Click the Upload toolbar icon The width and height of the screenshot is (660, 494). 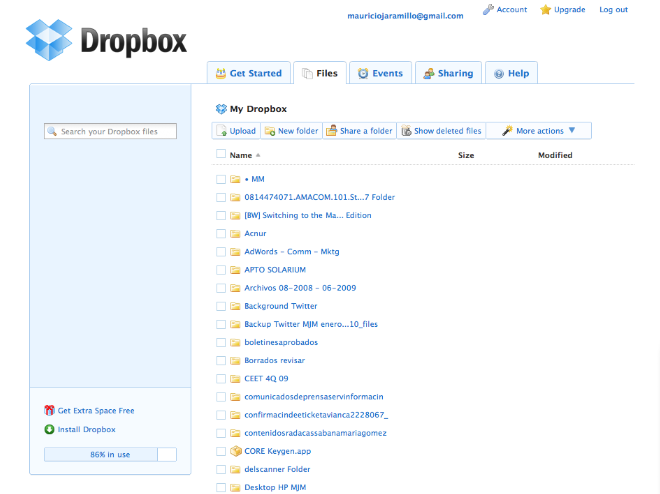221,131
